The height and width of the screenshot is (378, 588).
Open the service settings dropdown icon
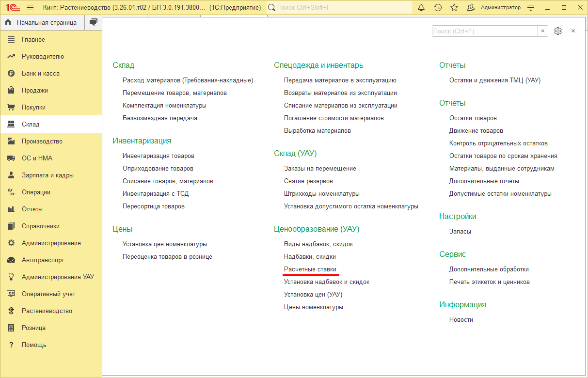[x=531, y=8]
